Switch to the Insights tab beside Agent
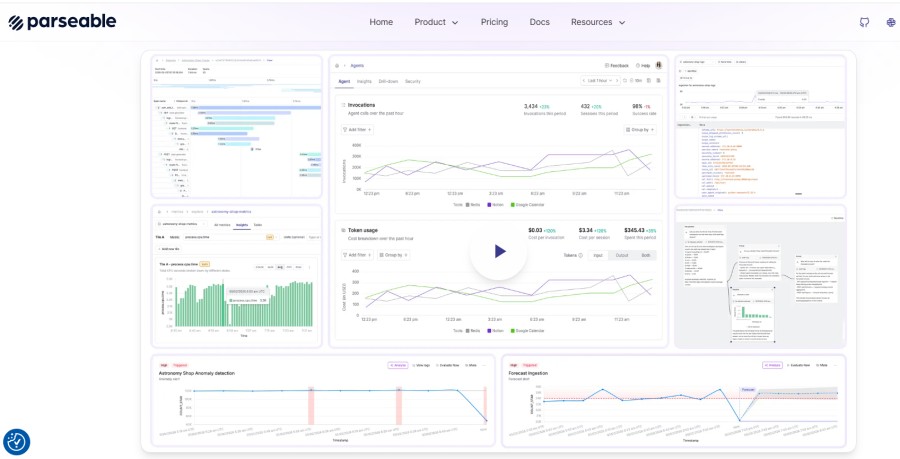The width and height of the screenshot is (900, 459). [364, 81]
